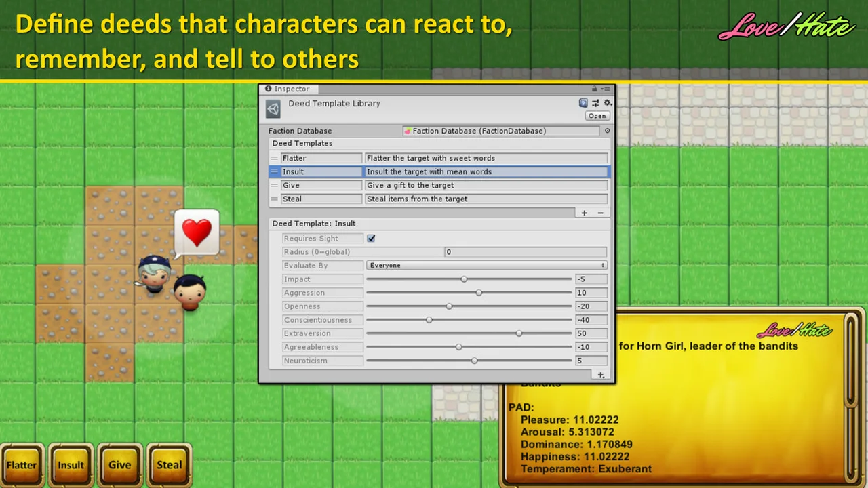Uncheck the Requires Sight checkbox
Screen dimensions: 868x488
[x=371, y=239]
